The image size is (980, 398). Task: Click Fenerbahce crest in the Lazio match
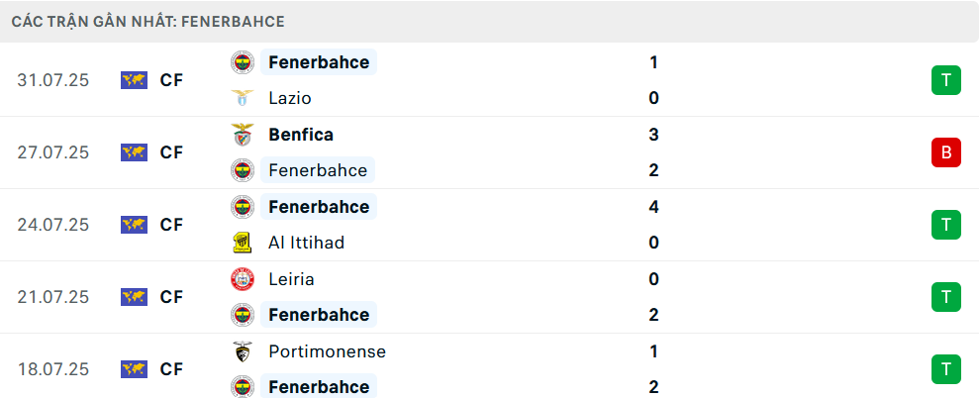click(243, 62)
